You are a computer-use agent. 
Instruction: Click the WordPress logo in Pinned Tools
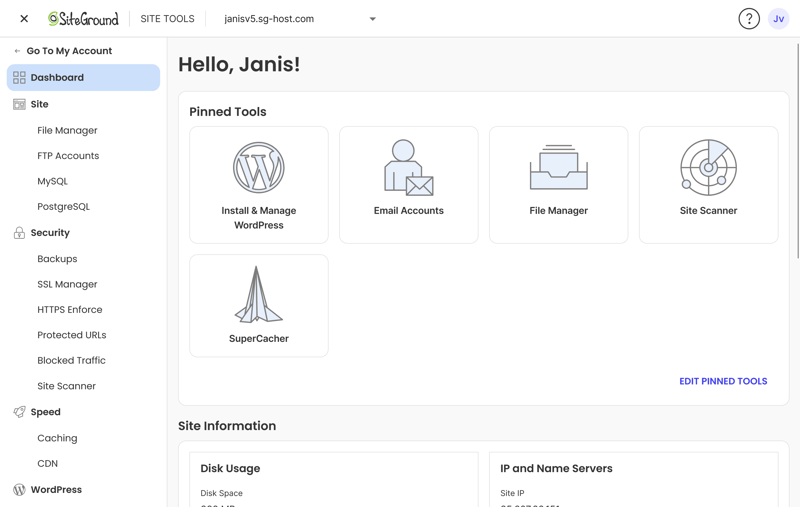pos(259,167)
